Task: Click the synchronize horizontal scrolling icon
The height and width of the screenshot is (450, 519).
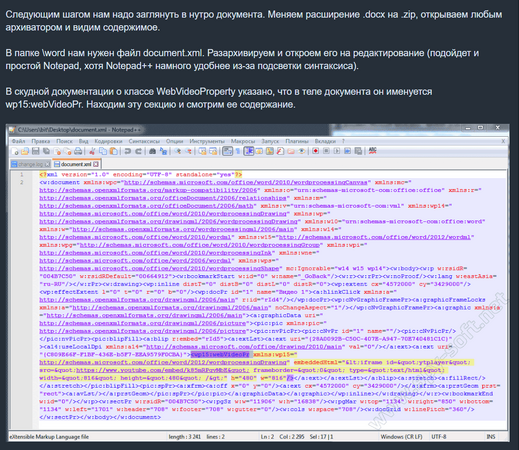Action: coord(213,151)
